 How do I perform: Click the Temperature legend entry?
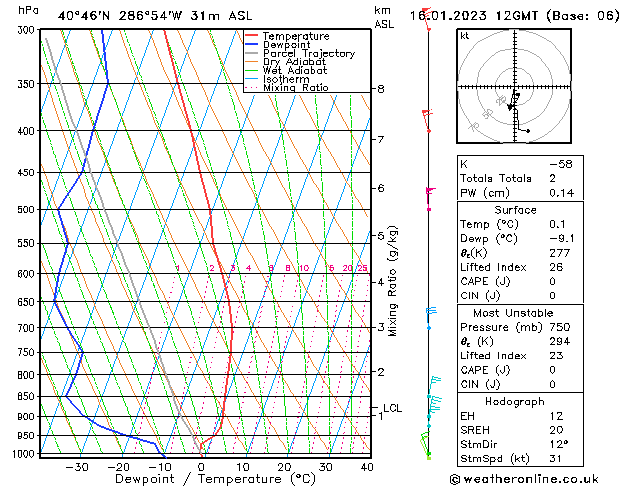point(296,36)
